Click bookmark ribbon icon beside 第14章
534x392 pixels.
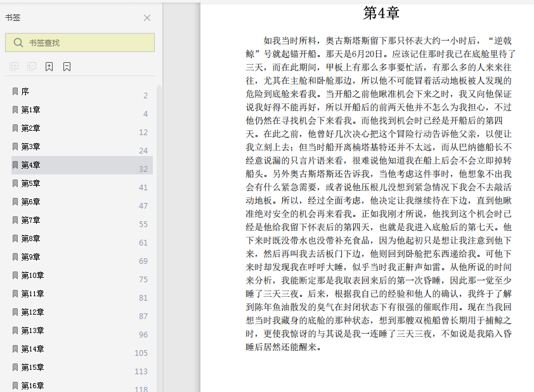point(15,349)
